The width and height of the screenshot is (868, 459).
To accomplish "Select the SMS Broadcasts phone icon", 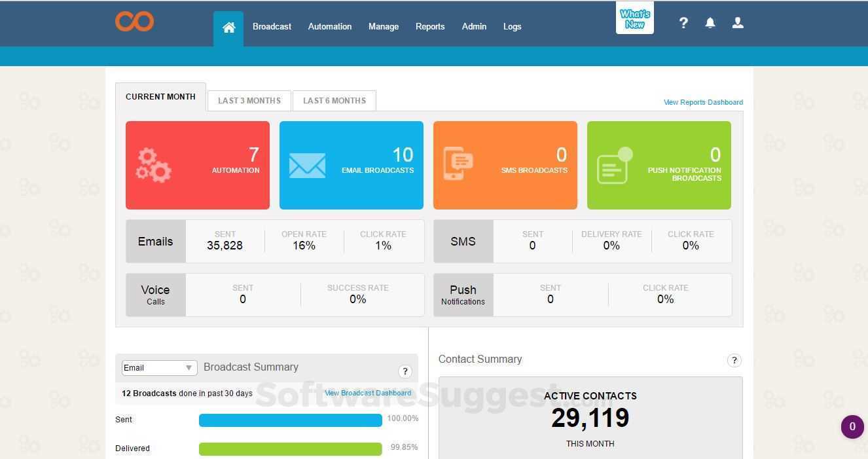I will click(460, 164).
